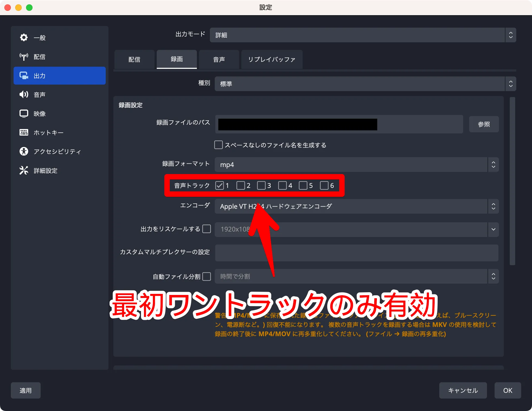The height and width of the screenshot is (411, 532).
Task: Open the 一般 settings category
Action: pyautogui.click(x=60, y=38)
